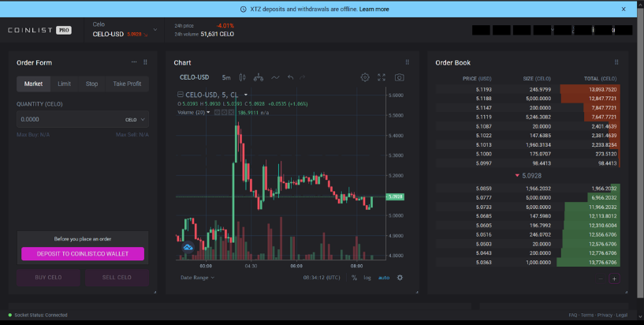Click the Sell CELO button
The height and width of the screenshot is (325, 644).
pyautogui.click(x=117, y=278)
